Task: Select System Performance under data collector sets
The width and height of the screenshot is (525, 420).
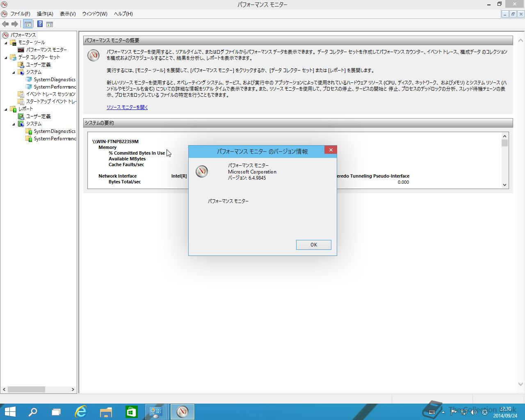Action: 55,87
